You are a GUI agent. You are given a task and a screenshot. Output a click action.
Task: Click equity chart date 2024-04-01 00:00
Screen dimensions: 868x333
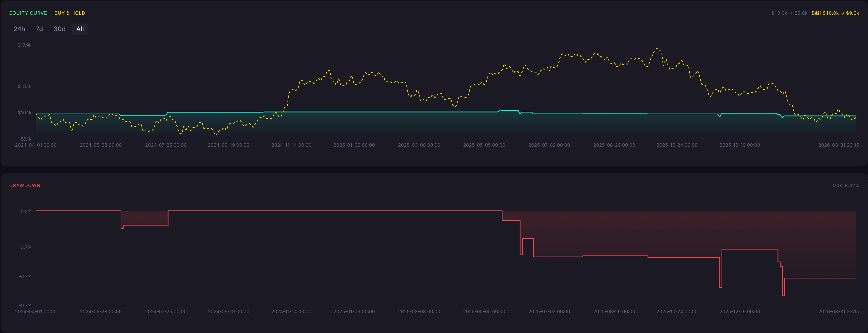click(36, 145)
